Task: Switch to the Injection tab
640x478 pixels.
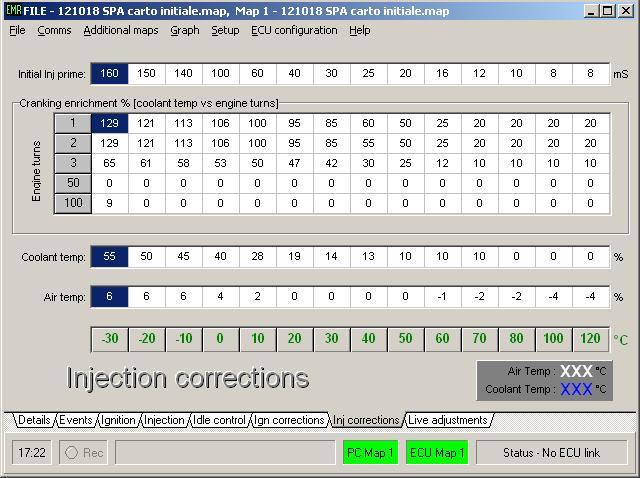Action: pyautogui.click(x=164, y=420)
